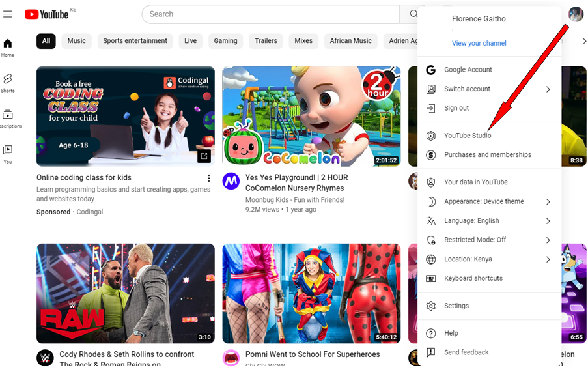Open Online coding class for kids title
Screen dimensions: 588x372
84,177
